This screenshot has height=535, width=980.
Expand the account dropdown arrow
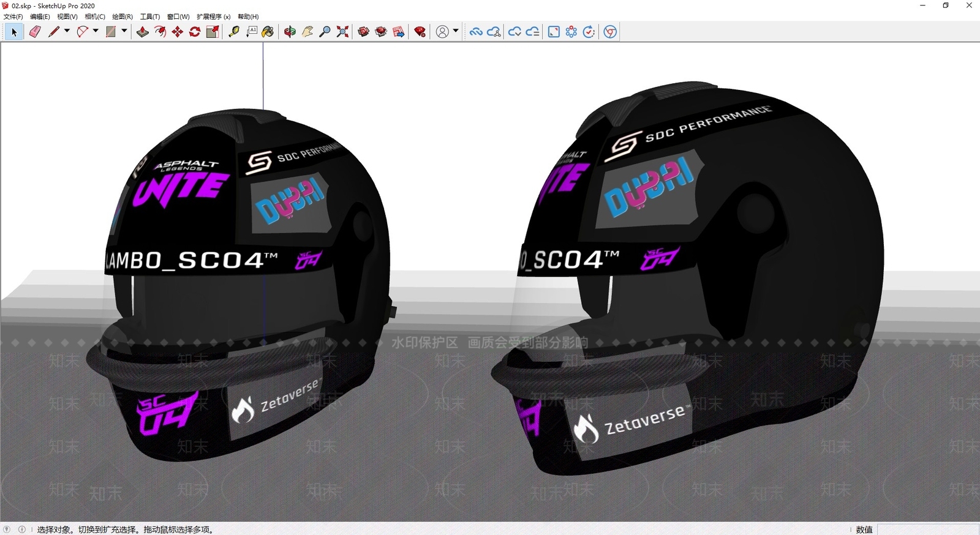456,31
